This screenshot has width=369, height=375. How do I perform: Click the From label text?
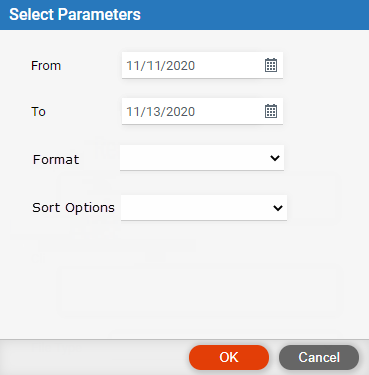tap(46, 66)
